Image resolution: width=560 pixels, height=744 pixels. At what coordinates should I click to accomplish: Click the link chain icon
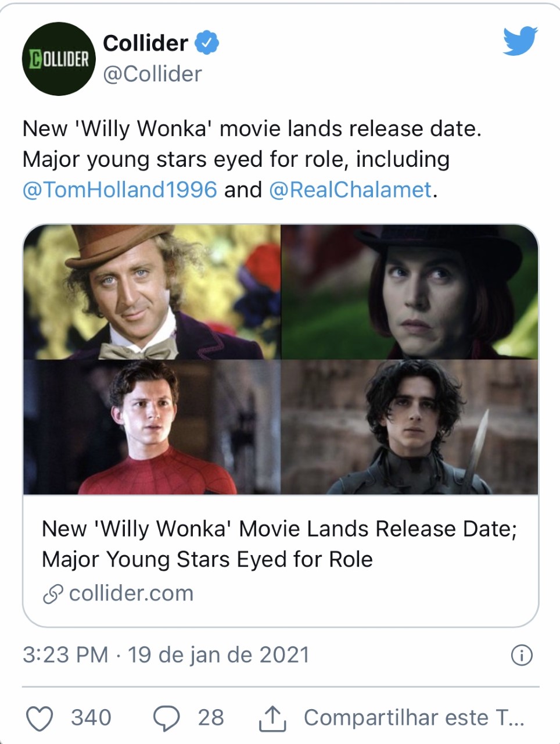pos(53,594)
